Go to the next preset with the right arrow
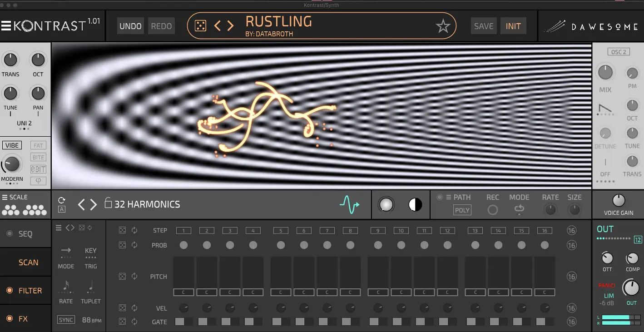644x332 pixels. 231,26
